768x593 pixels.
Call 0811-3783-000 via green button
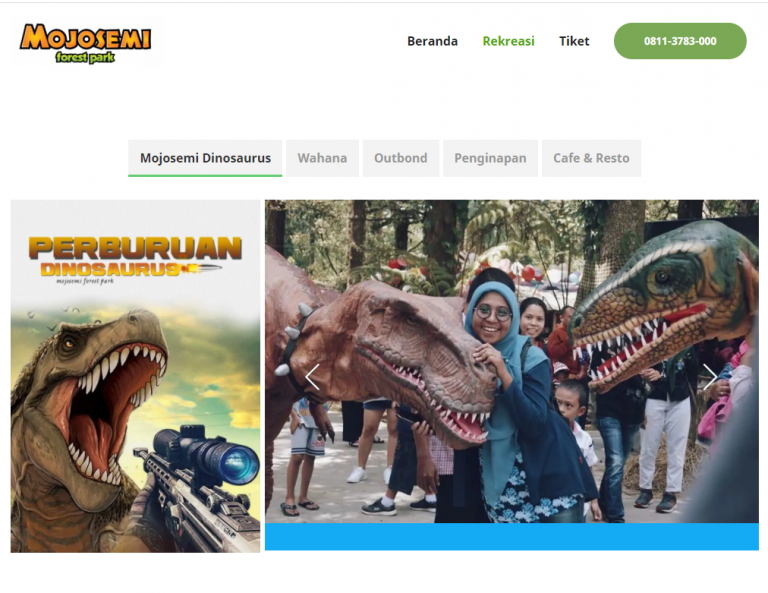pyautogui.click(x=680, y=41)
